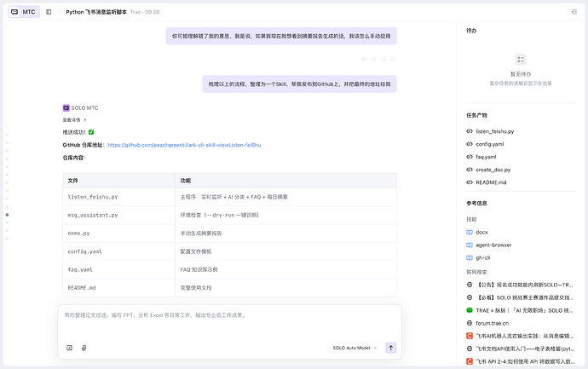Click the 手动生成摘要报告 table cell
The height and width of the screenshot is (369, 588).
click(x=285, y=234)
